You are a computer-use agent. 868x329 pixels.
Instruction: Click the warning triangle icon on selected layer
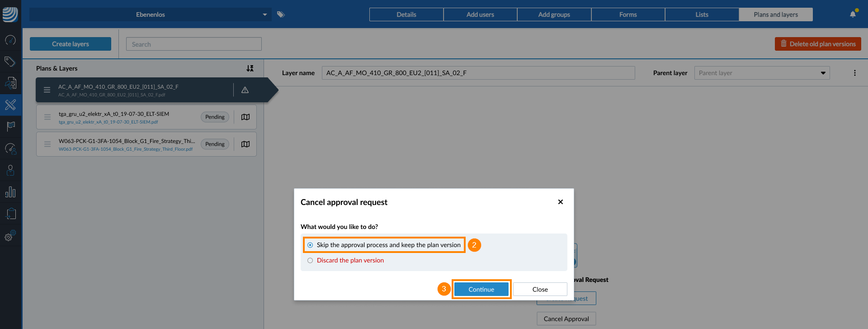point(245,90)
